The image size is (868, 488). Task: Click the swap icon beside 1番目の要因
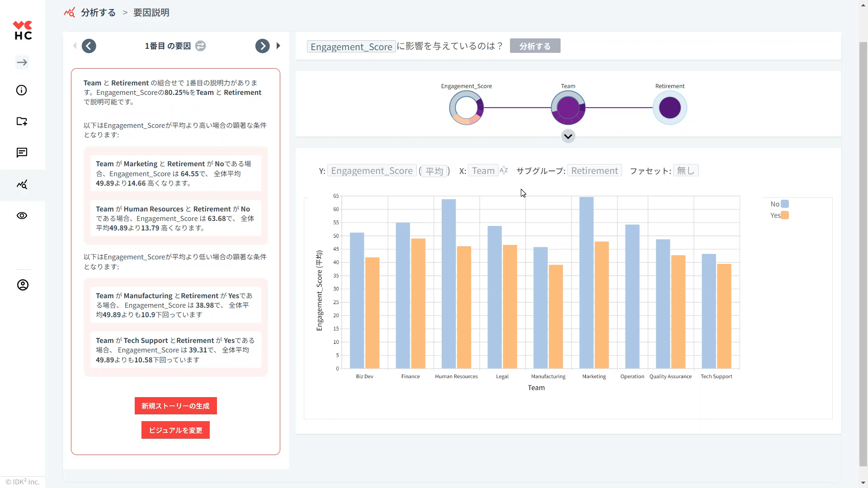(200, 46)
